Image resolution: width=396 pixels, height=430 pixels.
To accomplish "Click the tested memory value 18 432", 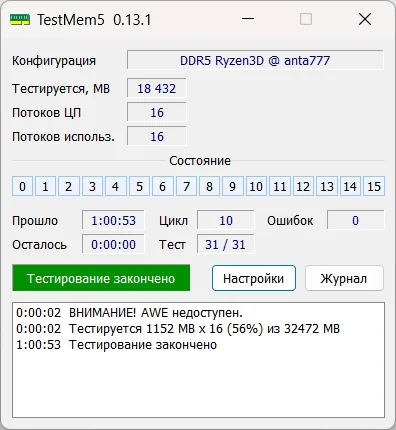I will point(157,88).
